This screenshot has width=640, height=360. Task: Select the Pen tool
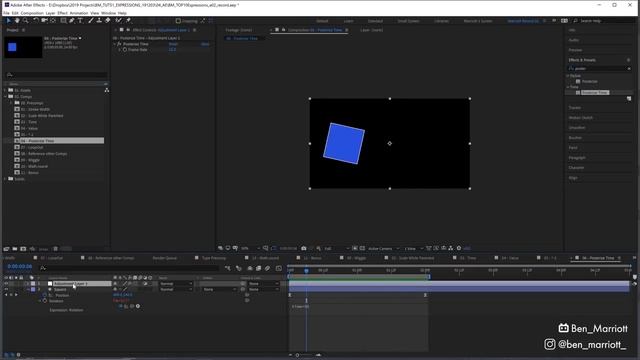click(72, 20)
